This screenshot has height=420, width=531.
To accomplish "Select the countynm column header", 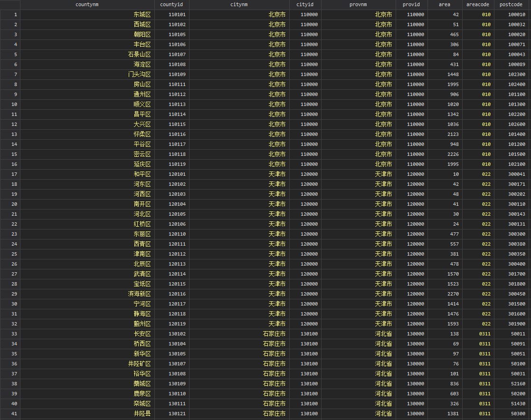I will 87,5.
